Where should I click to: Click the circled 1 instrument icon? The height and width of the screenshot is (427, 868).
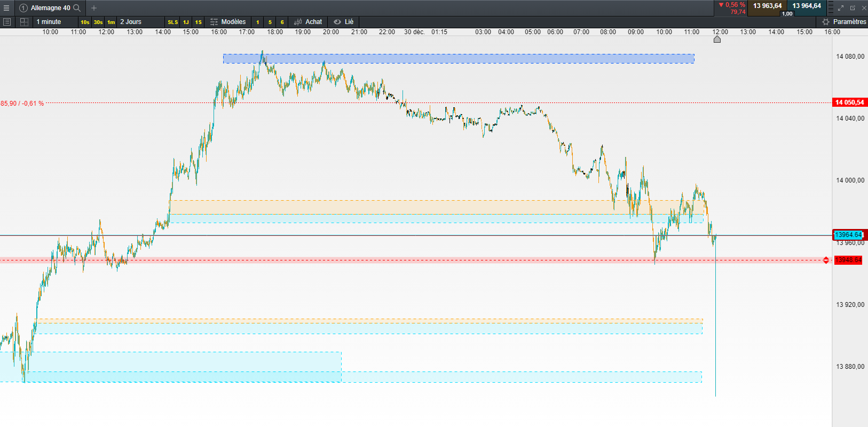coord(23,8)
